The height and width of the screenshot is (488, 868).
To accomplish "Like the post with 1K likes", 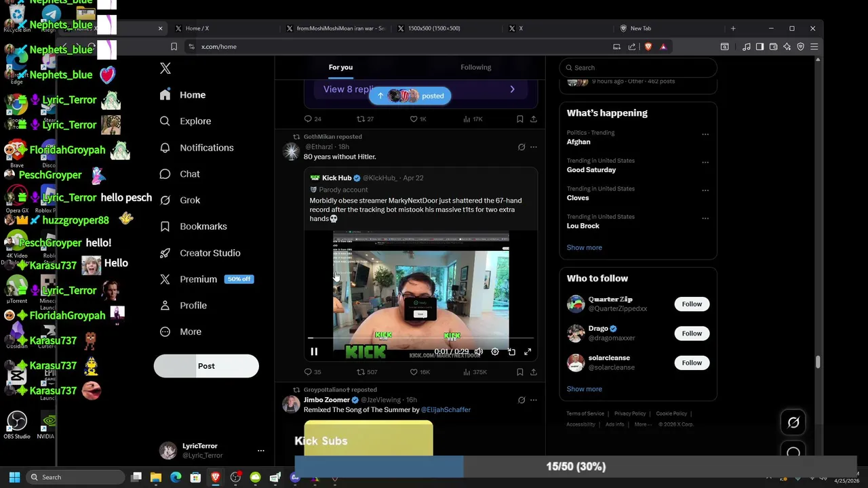I will tap(414, 119).
